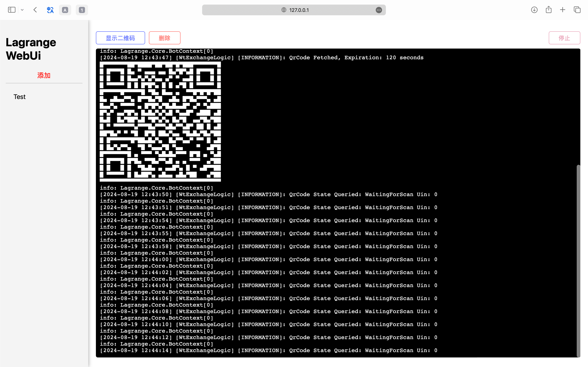Open a new tab with plus icon
Screen dimensions: 588x367
[x=563, y=10]
